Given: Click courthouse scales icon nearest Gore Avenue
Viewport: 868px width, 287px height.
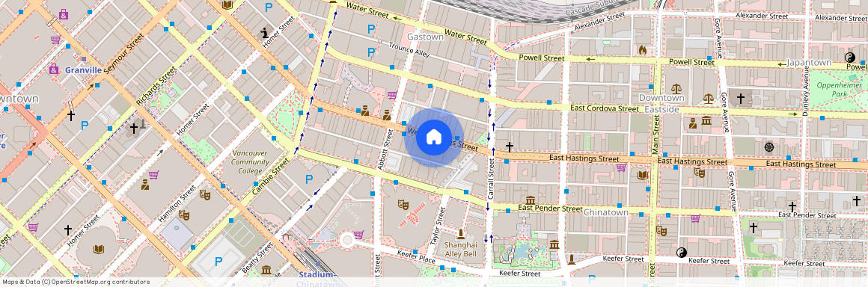Looking at the screenshot, I should [708, 98].
